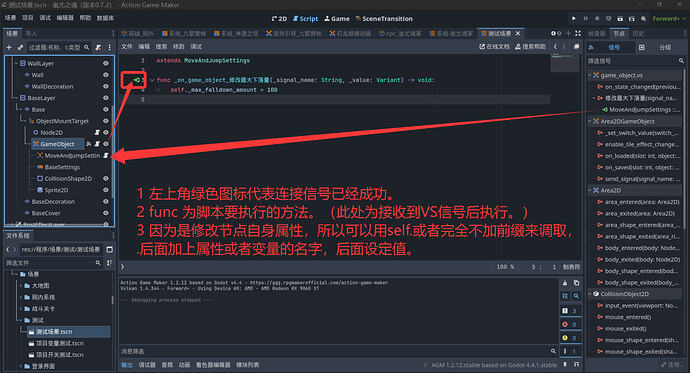
Task: Click the run specific scene icon
Action: 631,18
